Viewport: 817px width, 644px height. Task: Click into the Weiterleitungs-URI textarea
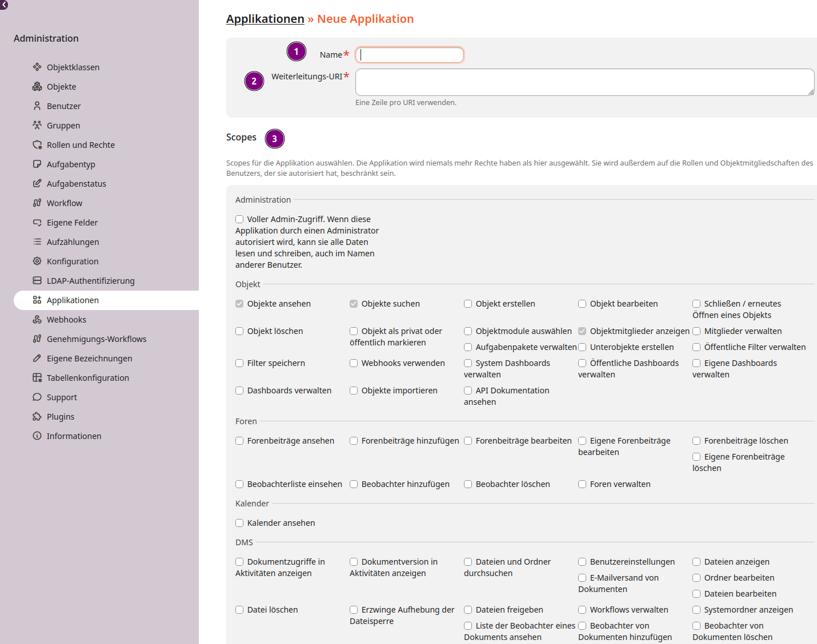click(585, 82)
